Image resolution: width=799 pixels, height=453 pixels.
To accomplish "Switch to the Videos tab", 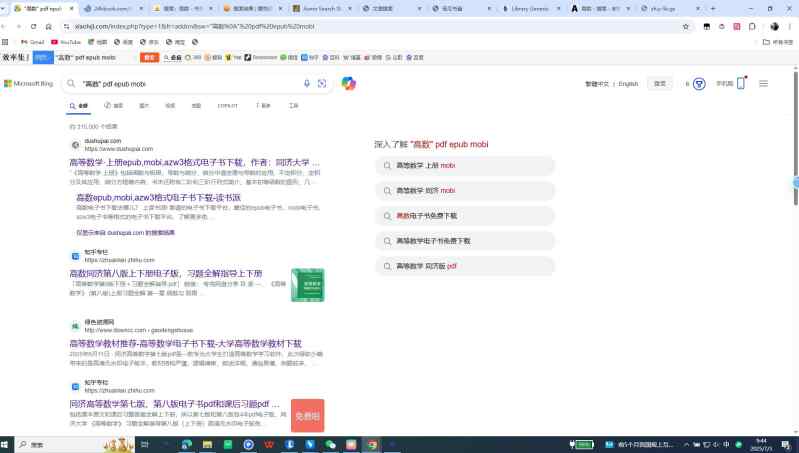I will click(x=170, y=105).
